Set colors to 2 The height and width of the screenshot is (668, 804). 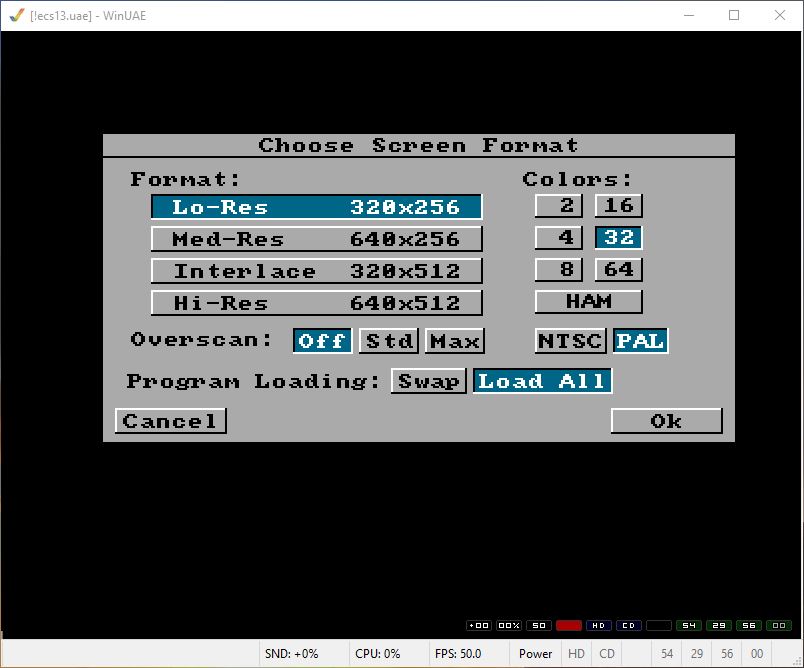[x=558, y=206]
